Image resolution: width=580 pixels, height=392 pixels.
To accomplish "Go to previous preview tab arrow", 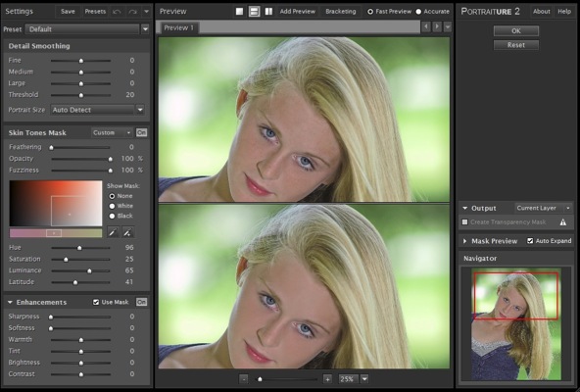I will pos(426,26).
